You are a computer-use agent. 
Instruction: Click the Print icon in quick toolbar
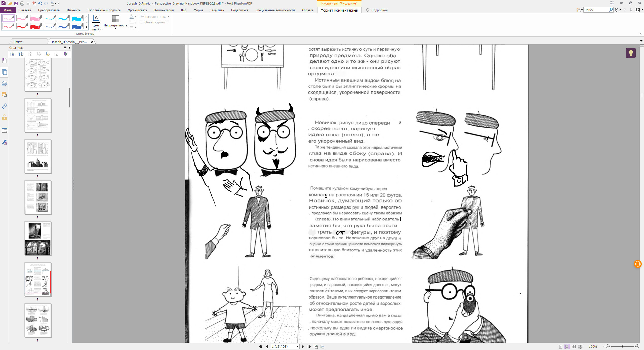pos(22,3)
